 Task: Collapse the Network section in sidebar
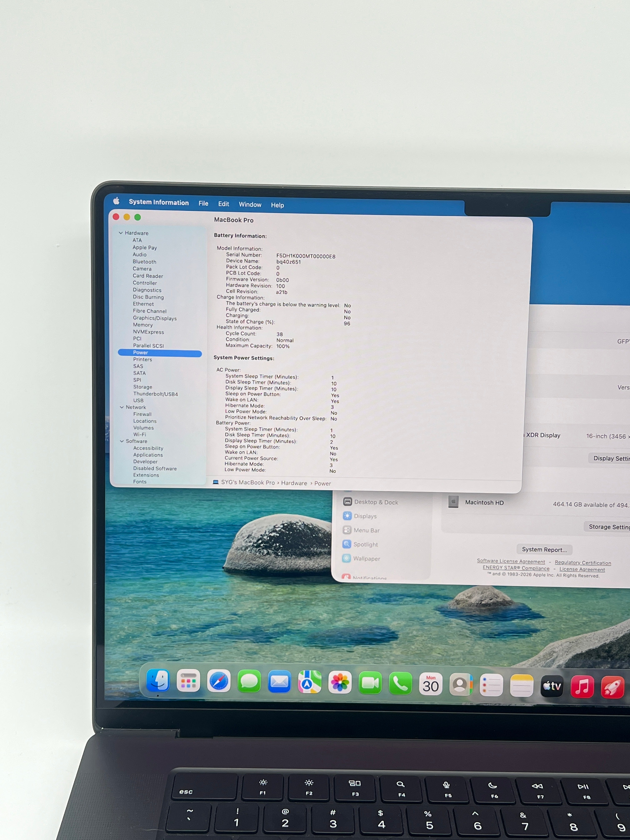(121, 407)
